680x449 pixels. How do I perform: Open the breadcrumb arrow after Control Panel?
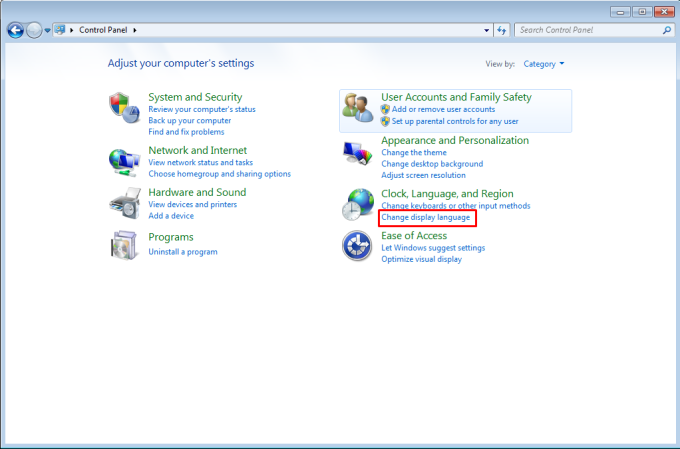[x=134, y=30]
